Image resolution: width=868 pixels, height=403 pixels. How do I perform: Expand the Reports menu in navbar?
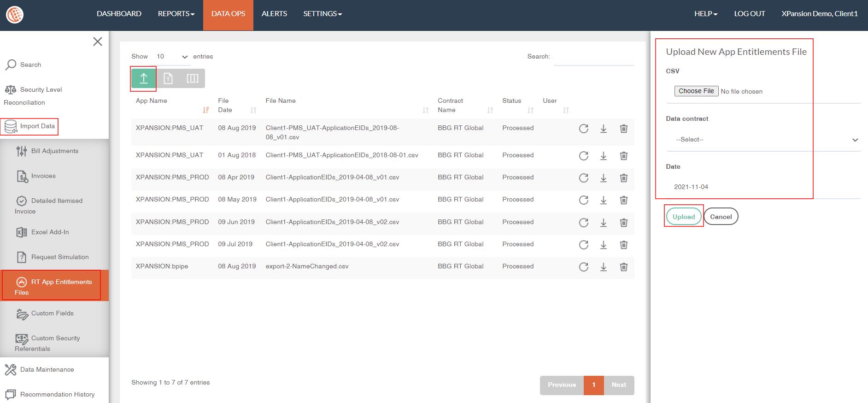point(176,14)
